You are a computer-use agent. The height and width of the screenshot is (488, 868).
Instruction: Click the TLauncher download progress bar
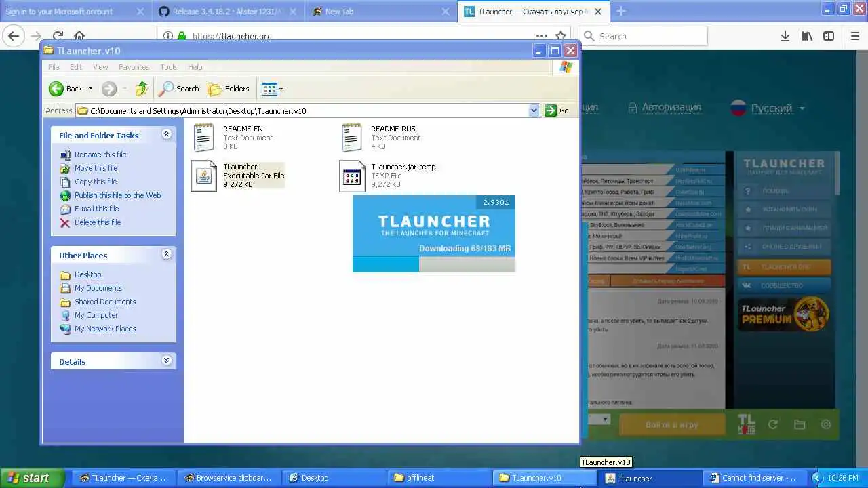[434, 264]
